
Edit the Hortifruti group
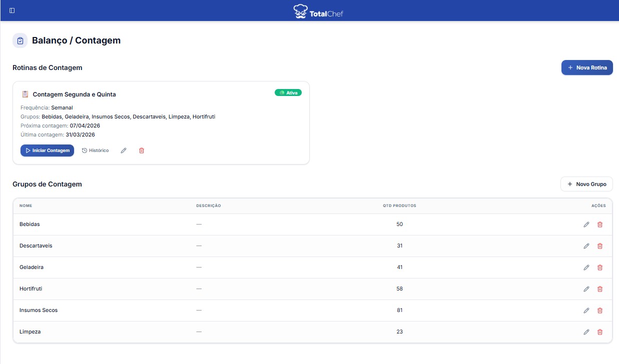pos(586,289)
